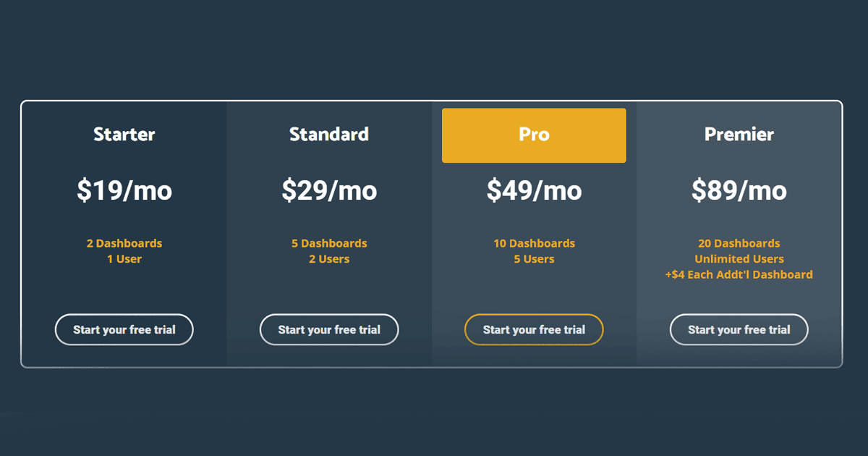This screenshot has height=456, width=868.
Task: Click the '5 Dashboards' feature text
Action: (x=329, y=243)
